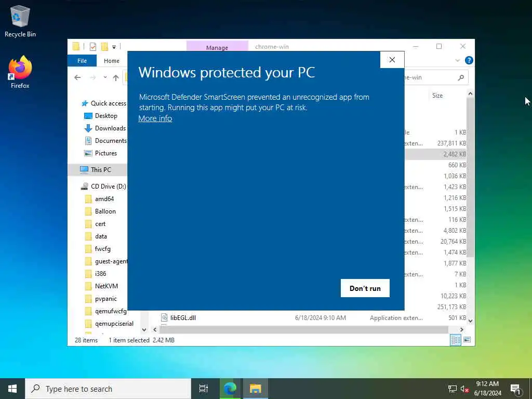Open Desktop in navigation pane
Image resolution: width=532 pixels, height=399 pixels.
(x=101, y=116)
